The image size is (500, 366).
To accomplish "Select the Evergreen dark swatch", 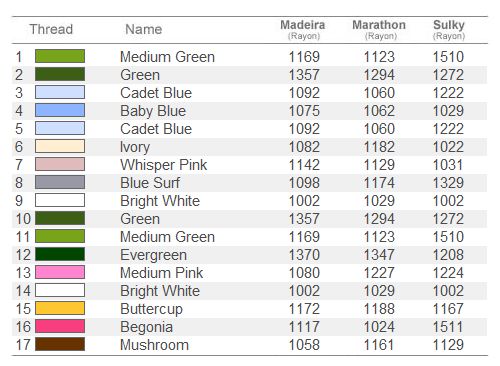I will (x=60, y=254).
